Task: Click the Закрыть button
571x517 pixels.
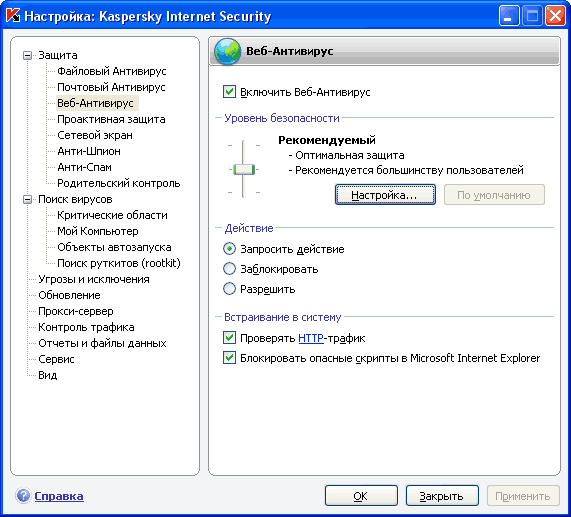Action: tap(442, 496)
